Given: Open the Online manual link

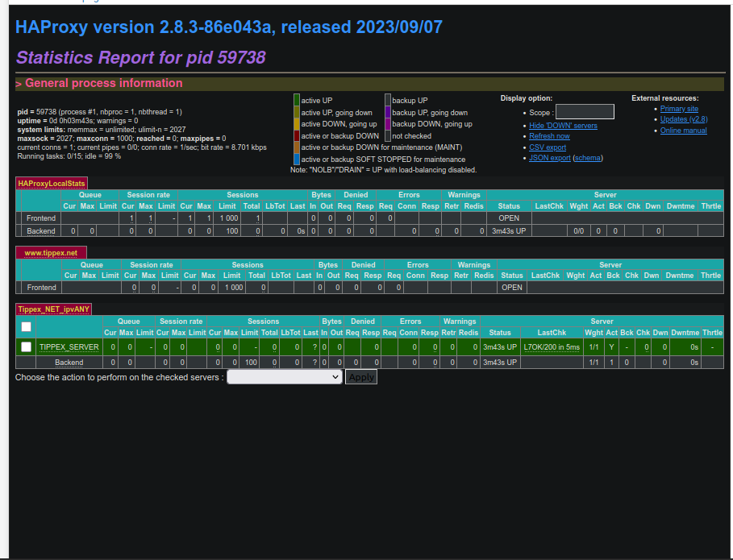Looking at the screenshot, I should click(x=684, y=131).
